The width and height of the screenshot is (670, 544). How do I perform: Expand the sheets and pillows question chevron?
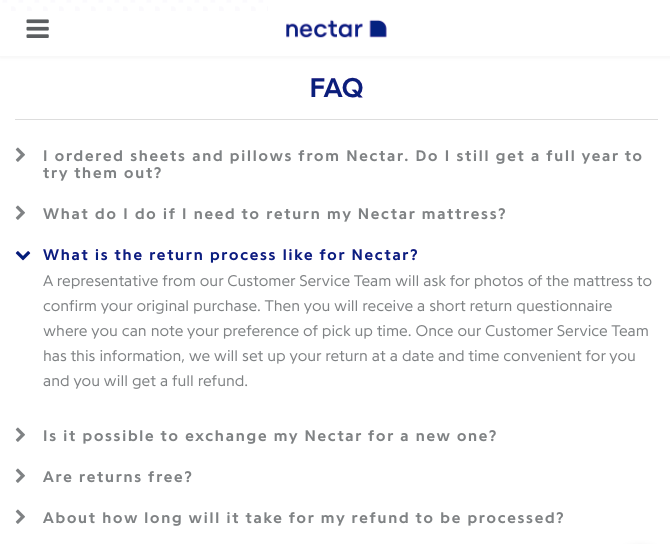21,155
